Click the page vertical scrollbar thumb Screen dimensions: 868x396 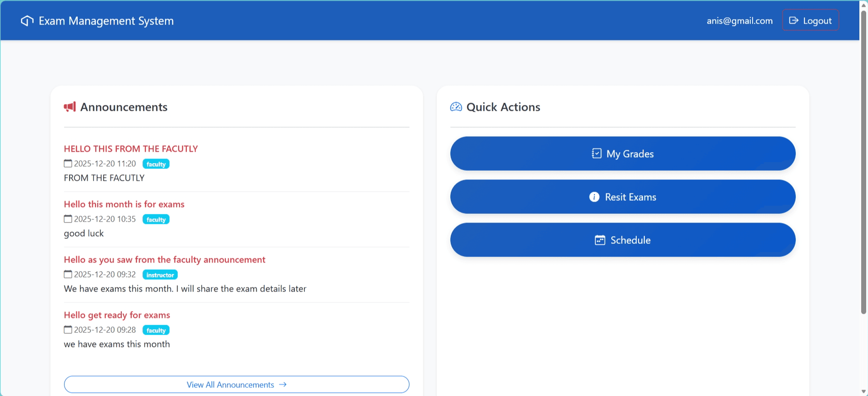[x=864, y=162]
